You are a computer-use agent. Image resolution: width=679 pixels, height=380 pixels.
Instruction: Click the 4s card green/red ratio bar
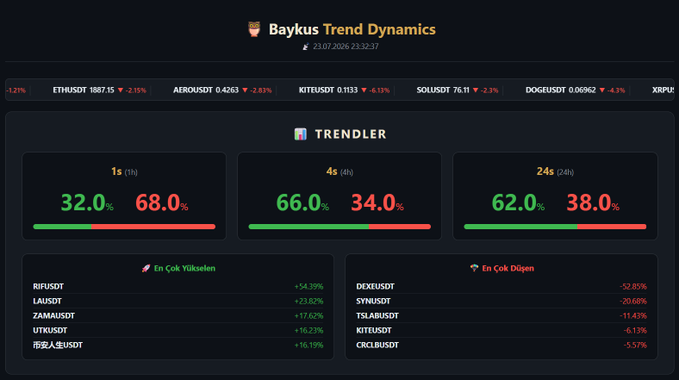tap(340, 226)
